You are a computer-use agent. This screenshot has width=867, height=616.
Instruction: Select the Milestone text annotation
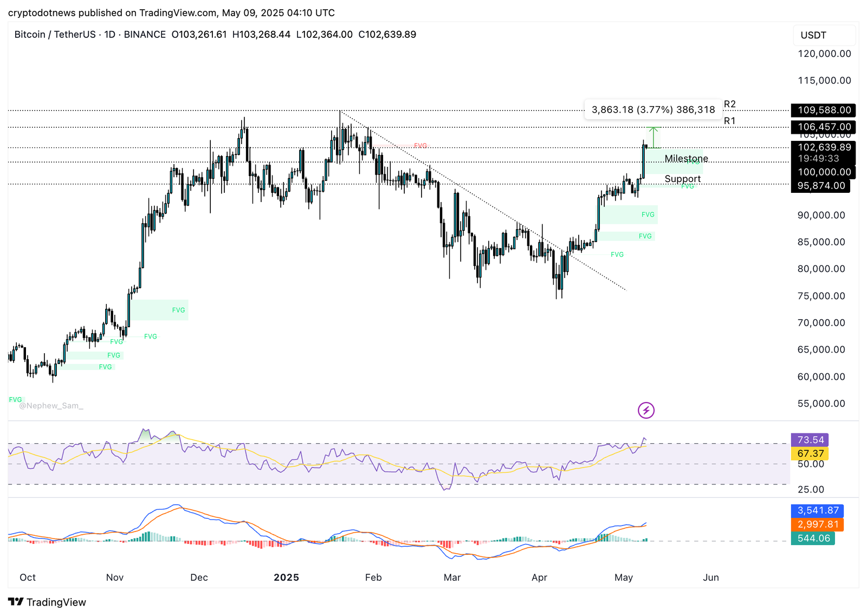tap(686, 159)
